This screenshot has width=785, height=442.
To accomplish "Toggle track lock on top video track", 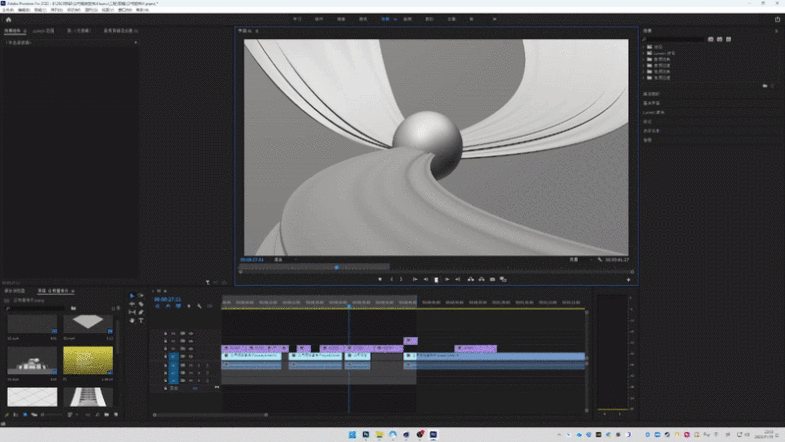I will pos(166,333).
